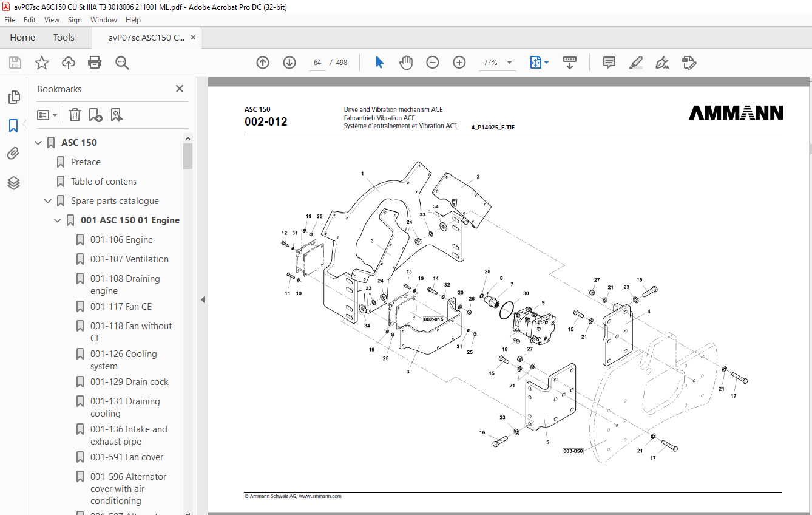This screenshot has height=515, width=812.
Task: Collapse the 001 ASC 150 01 Engine bookmark
Action: 58,220
